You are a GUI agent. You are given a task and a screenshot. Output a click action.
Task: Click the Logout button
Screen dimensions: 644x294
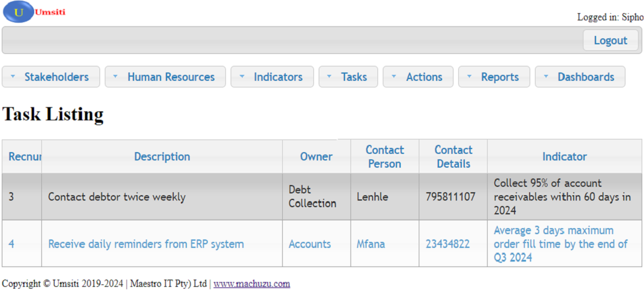610,41
